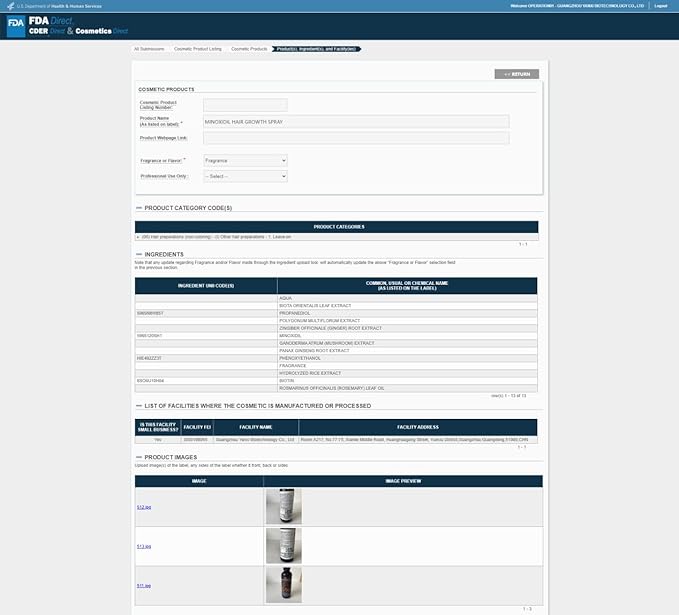Screen dimensions: 679x615
Task: Collapse the Product Category Code(s) section
Action: point(138,208)
